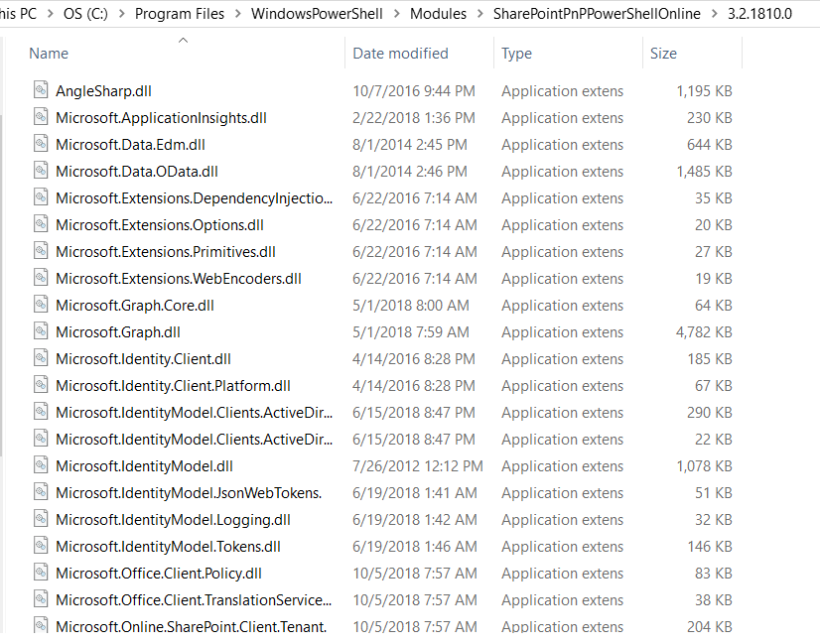The width and height of the screenshot is (820, 644).
Task: Select the Microsoft.IdentityModel.Logging.dll file name
Action: click(173, 520)
